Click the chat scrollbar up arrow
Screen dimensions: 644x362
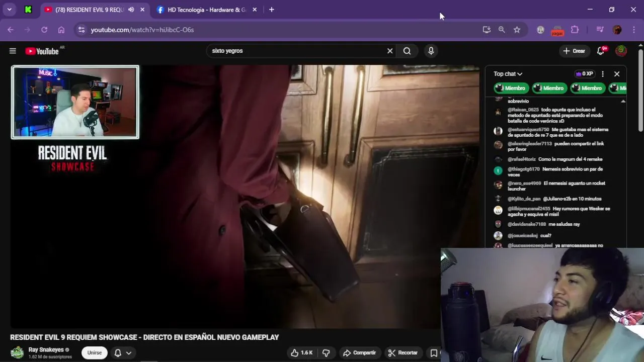tap(623, 102)
